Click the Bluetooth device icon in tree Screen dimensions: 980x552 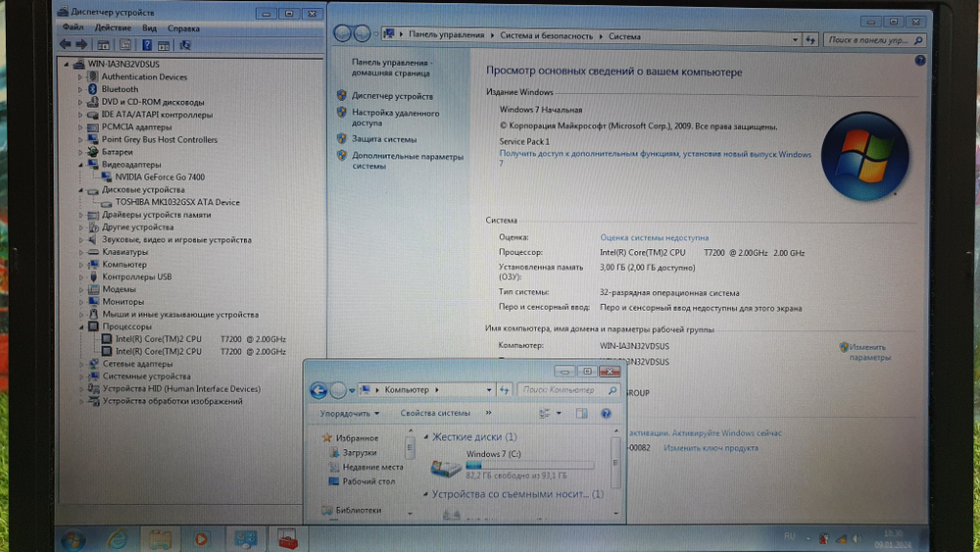pyautogui.click(x=92, y=89)
